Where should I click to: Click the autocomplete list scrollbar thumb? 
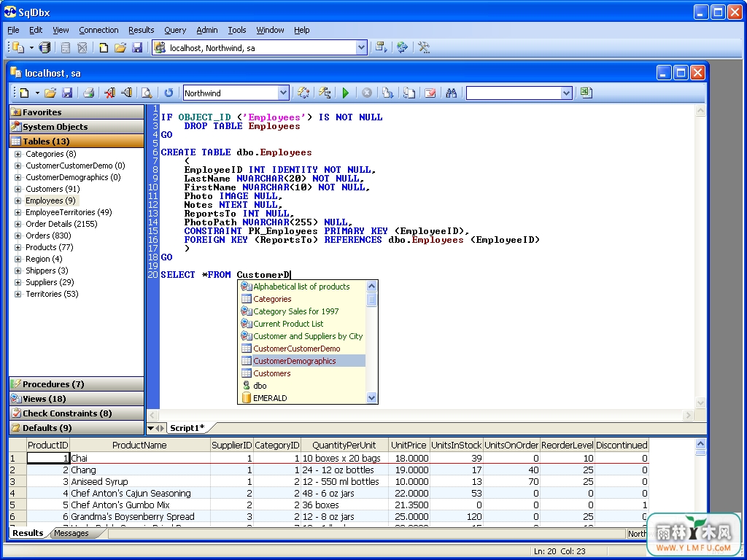(x=371, y=300)
